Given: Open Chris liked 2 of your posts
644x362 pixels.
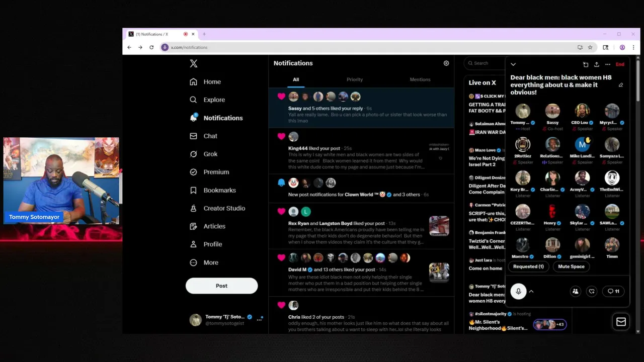Looking at the screenshot, I should [361, 315].
